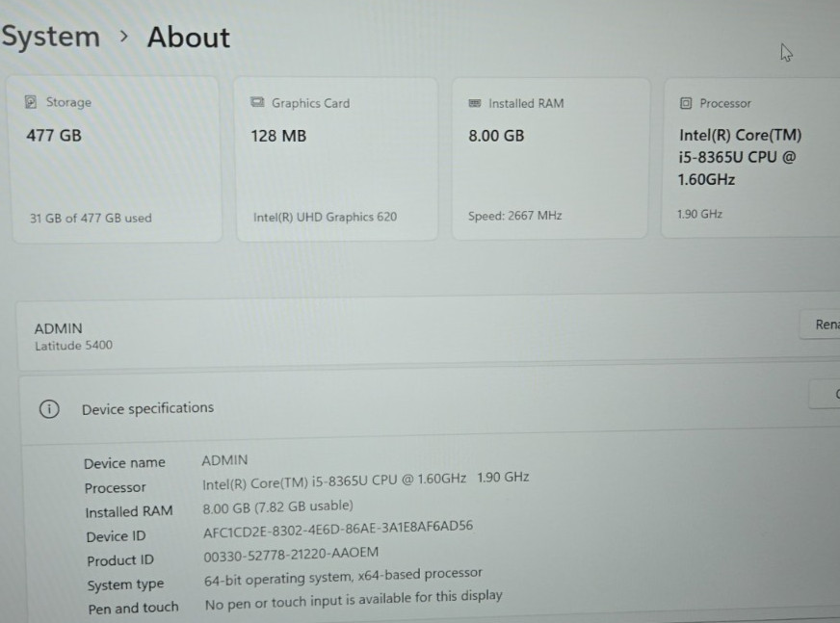
Task: Click the 'Device name' label
Action: [x=124, y=463]
